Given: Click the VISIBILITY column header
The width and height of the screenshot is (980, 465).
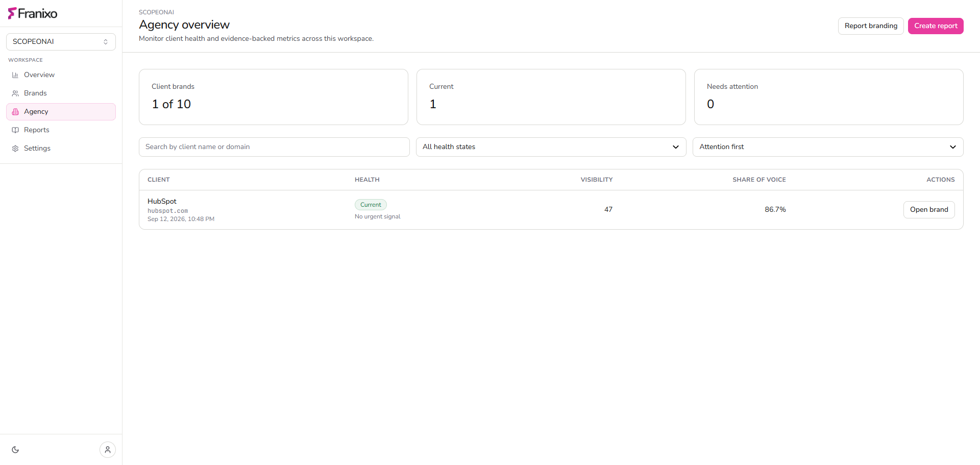Looking at the screenshot, I should coord(597,180).
